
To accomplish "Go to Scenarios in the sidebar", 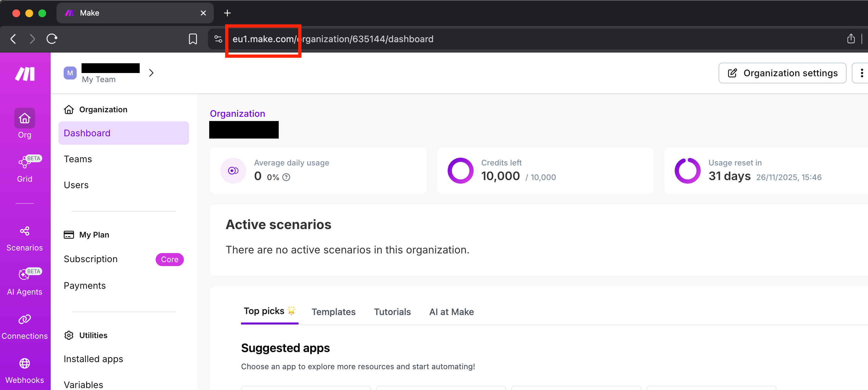I will click(25, 239).
